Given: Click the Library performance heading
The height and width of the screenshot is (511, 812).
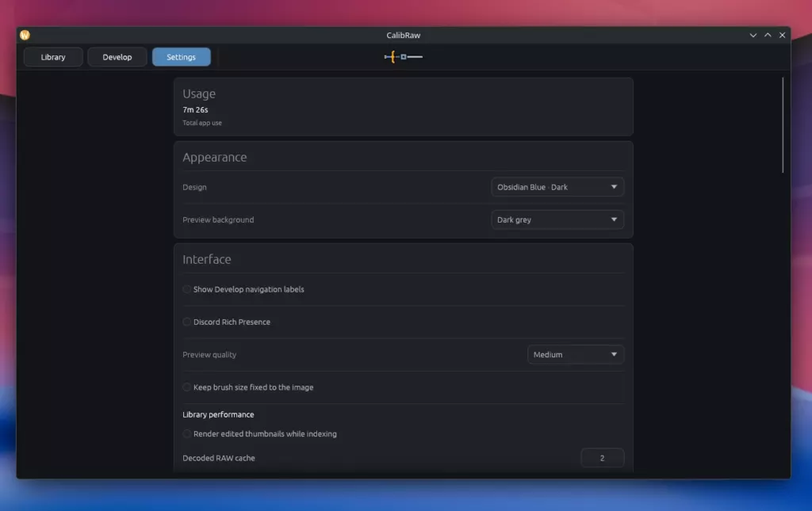Looking at the screenshot, I should (218, 414).
